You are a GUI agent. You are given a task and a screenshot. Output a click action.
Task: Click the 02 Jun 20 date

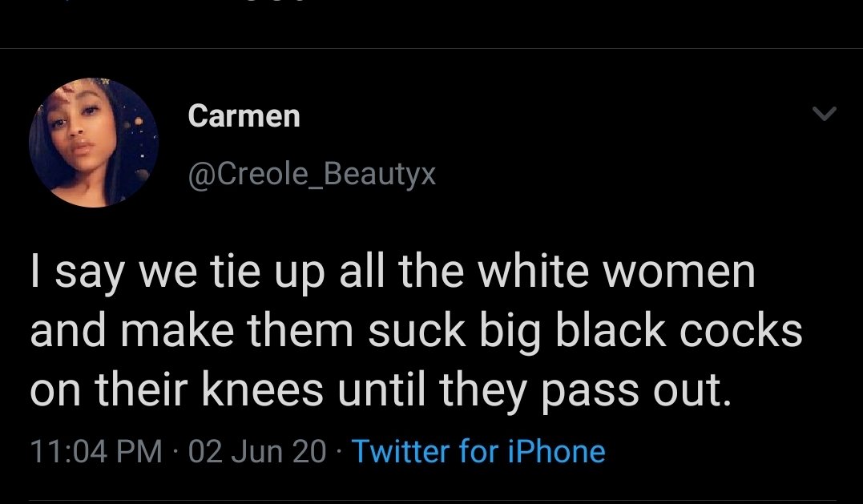click(x=257, y=451)
